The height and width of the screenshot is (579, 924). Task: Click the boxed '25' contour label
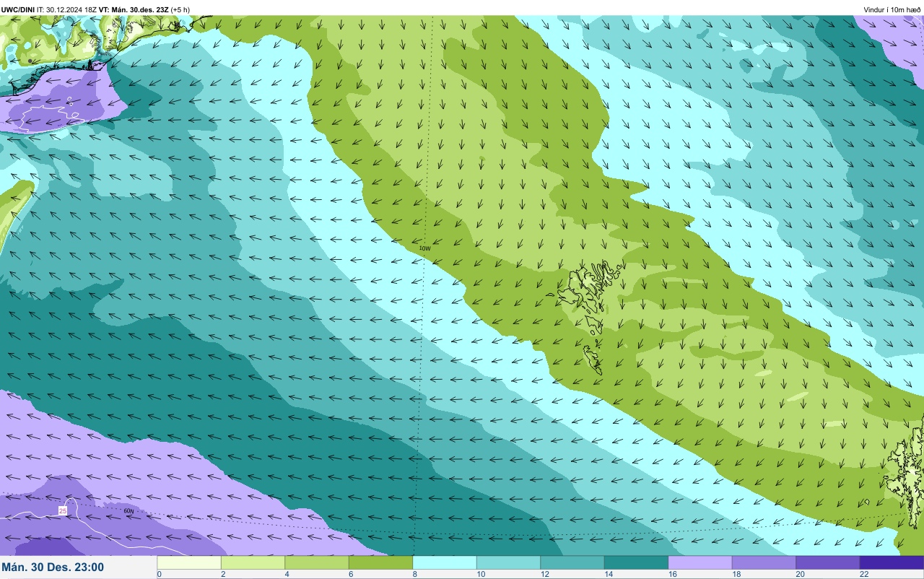point(63,510)
